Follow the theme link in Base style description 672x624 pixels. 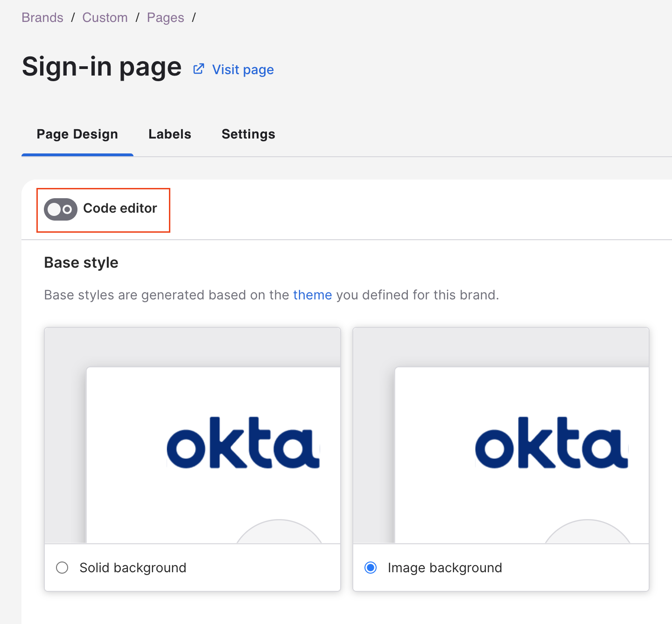[313, 295]
